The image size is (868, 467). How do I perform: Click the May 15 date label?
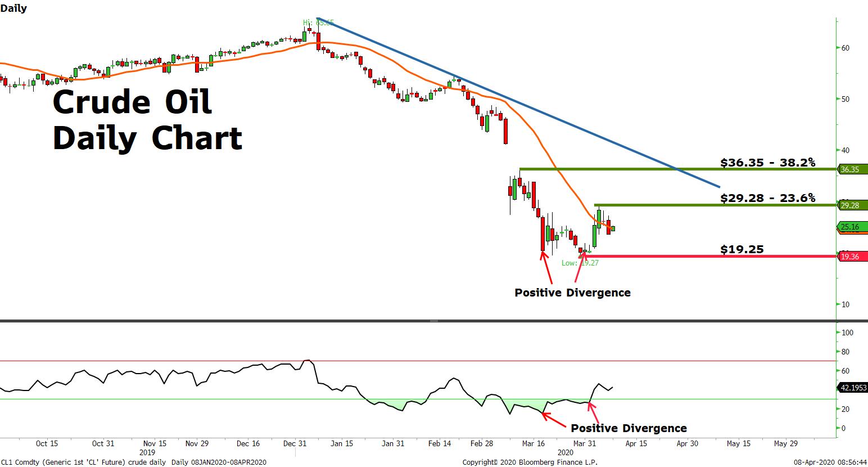pyautogui.click(x=739, y=443)
